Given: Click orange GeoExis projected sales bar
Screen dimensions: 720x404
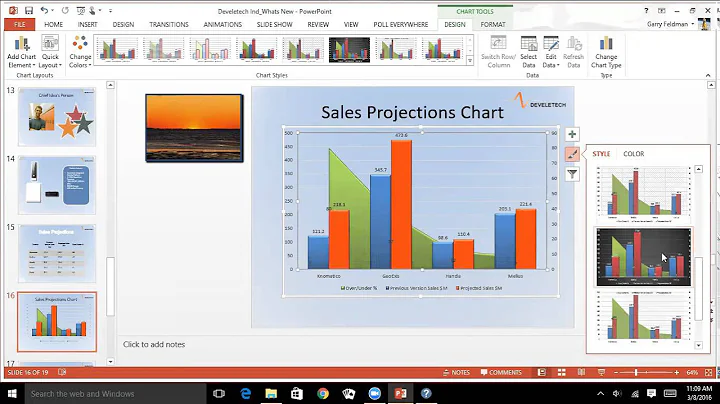Looking at the screenshot, I should 401,205.
